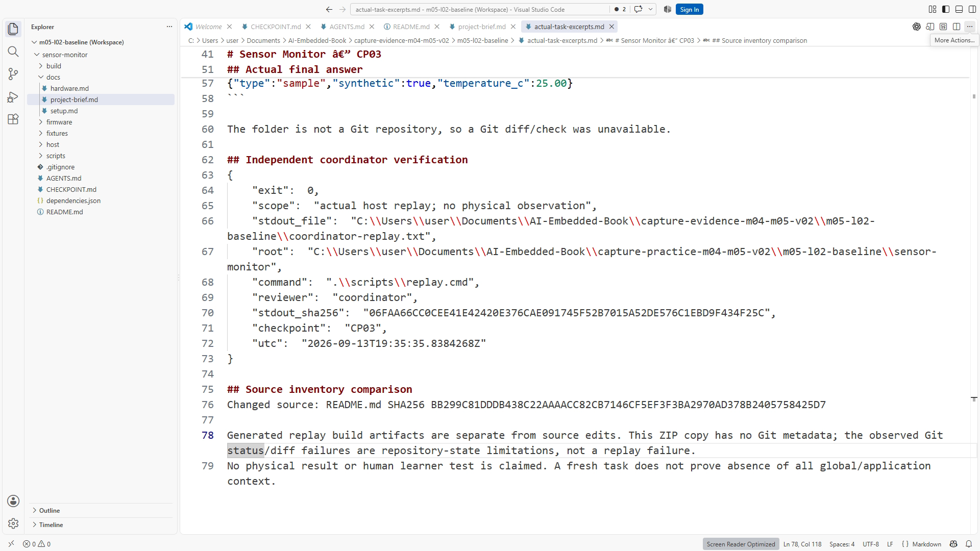Collapse the docs folder
This screenshot has width=980, height=551.
pyautogui.click(x=53, y=77)
